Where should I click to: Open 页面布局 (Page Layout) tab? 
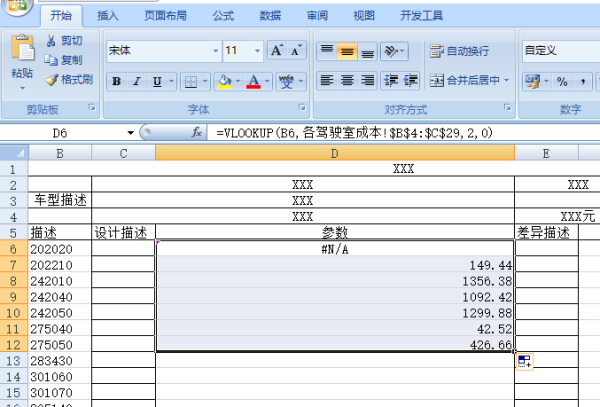165,16
